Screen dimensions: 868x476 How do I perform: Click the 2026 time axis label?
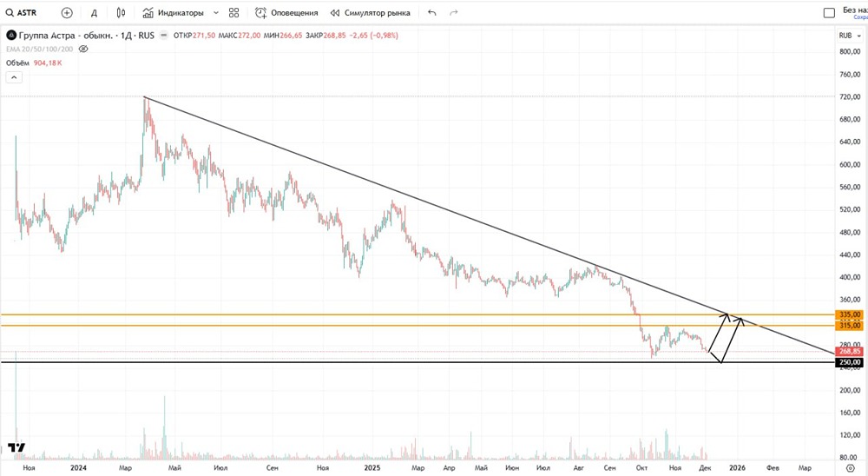737,468
